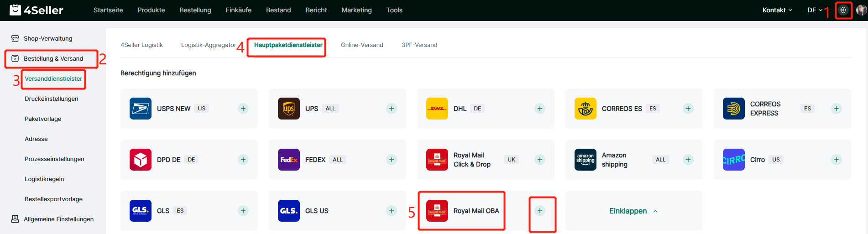Open the Einkäufe menu

[x=238, y=10]
